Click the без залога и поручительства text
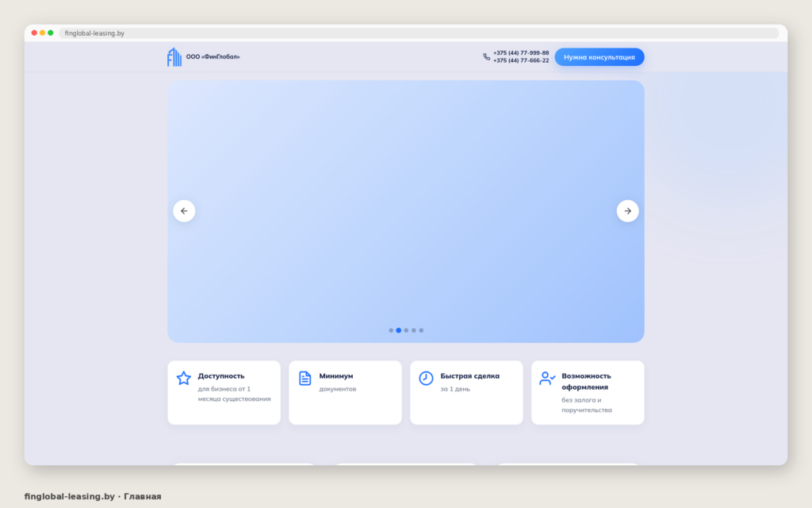Screen dimensions: 812x508 pos(587,405)
